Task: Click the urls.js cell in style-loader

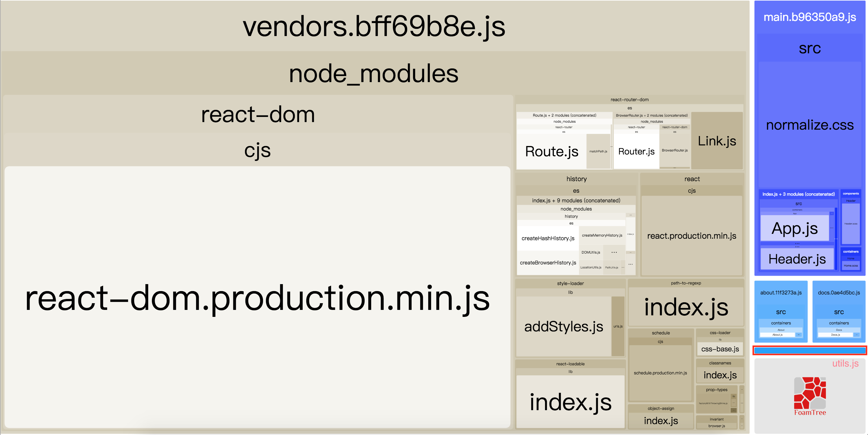Action: point(618,326)
